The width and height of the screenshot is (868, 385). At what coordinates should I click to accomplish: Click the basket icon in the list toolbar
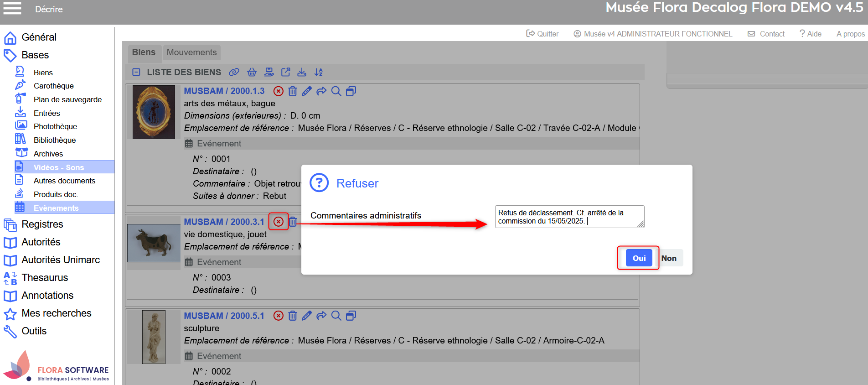tap(252, 72)
